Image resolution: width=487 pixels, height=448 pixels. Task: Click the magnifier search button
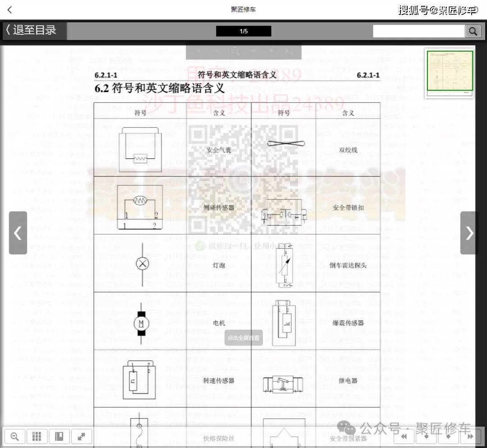tap(473, 31)
